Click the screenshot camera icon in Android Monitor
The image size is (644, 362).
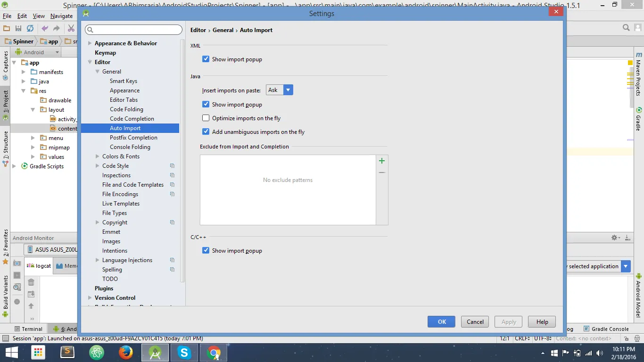(17, 263)
